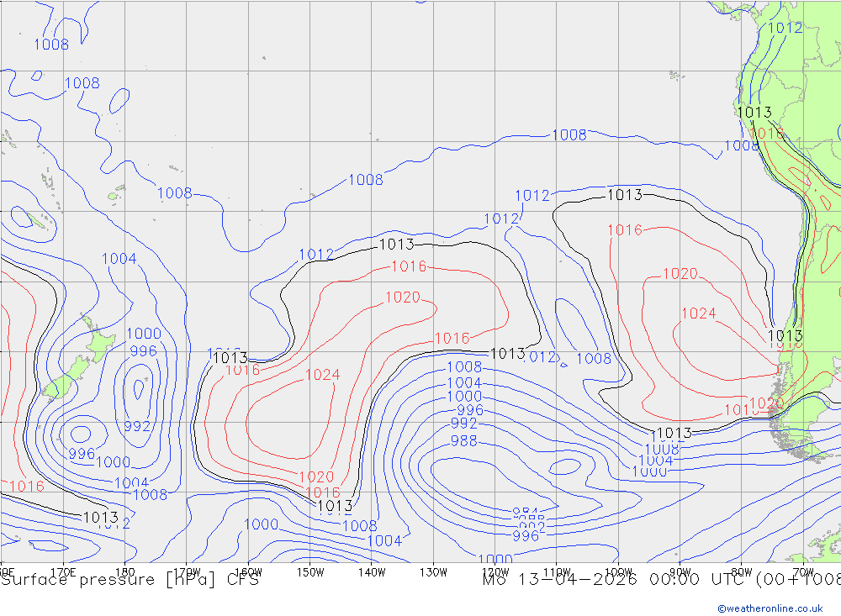
Task: Click the 180 longitude axis label
Action: (x=125, y=572)
